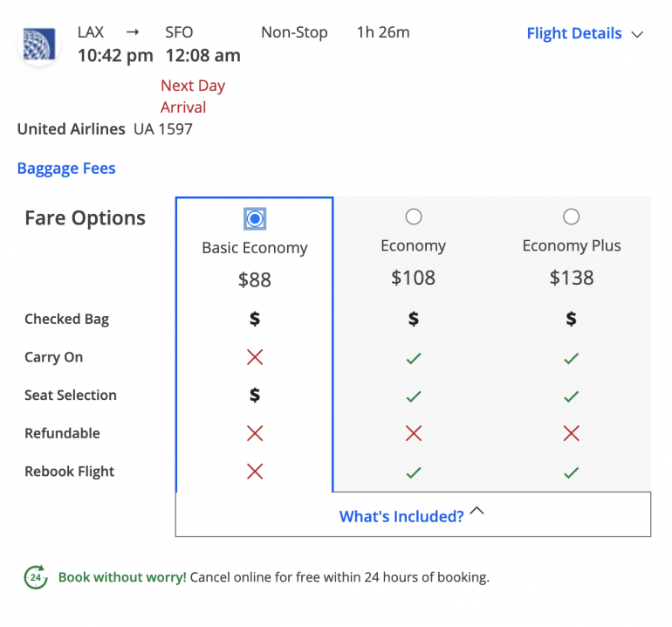Expand Flight Details chevron arrow

(x=637, y=34)
